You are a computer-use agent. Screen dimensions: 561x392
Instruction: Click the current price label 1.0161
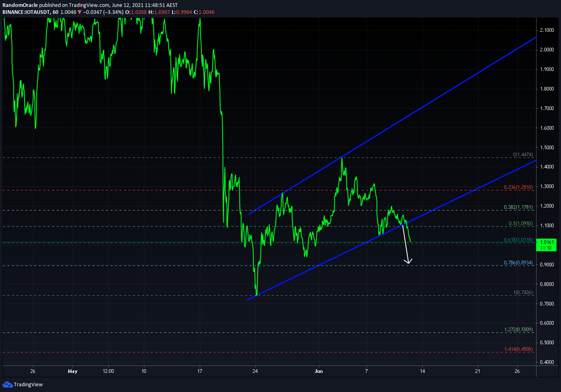[546, 242]
